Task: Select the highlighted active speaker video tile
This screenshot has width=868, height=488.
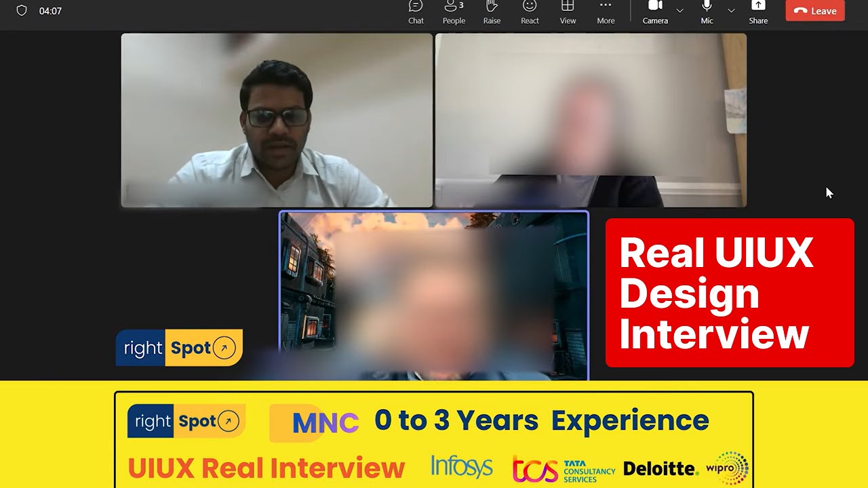Action: pos(434,296)
